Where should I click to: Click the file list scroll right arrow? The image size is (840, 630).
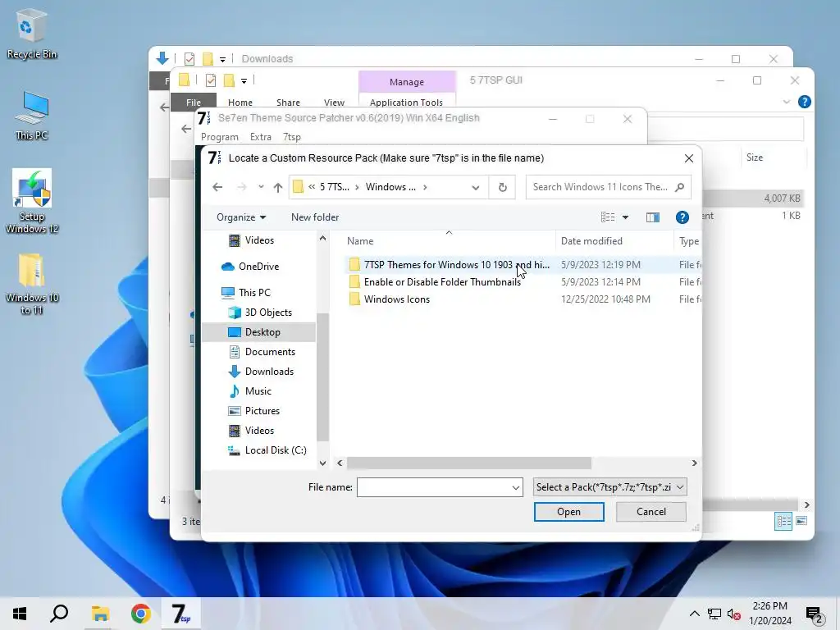[694, 463]
